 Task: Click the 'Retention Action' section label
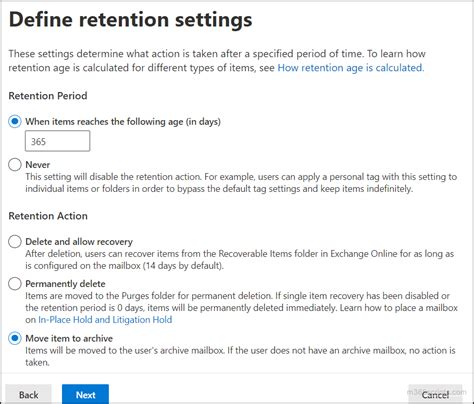click(x=48, y=216)
